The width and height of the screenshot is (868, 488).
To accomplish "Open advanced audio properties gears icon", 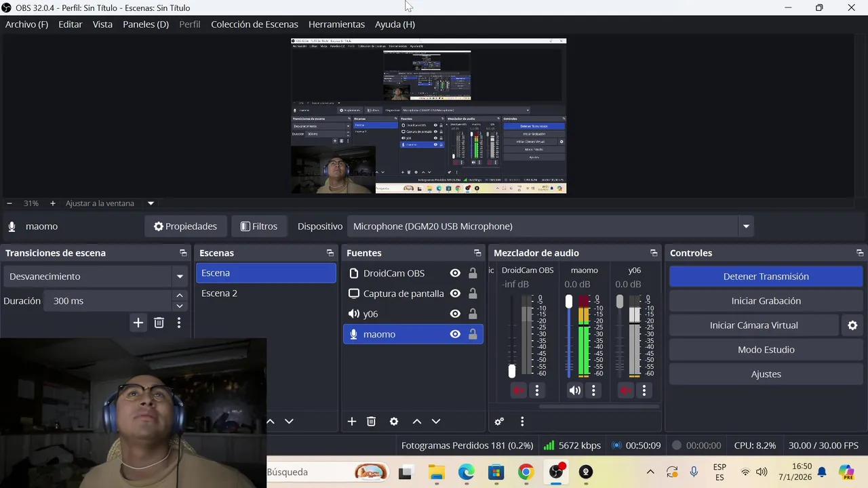I will [499, 422].
